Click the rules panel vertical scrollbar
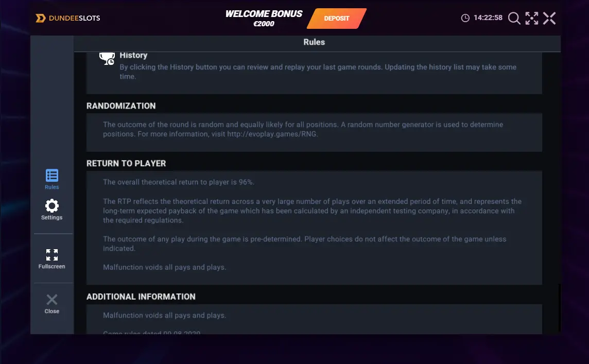The height and width of the screenshot is (364, 589). click(559, 308)
